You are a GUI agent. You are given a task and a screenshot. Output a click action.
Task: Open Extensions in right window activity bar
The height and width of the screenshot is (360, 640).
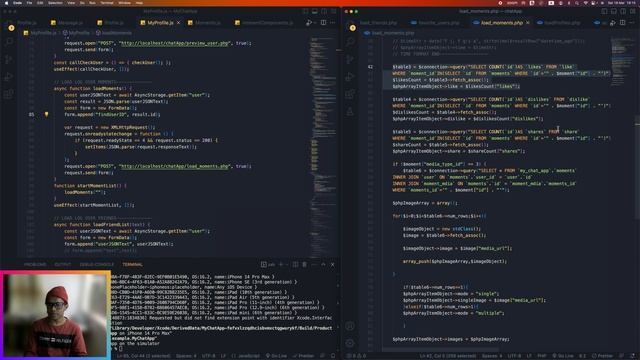(350, 95)
